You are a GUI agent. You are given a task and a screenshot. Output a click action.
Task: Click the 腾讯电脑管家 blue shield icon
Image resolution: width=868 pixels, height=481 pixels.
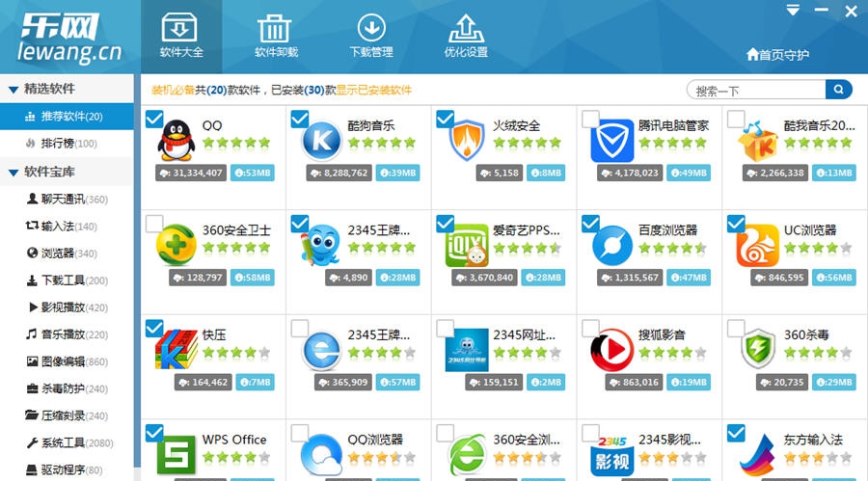[x=611, y=141]
